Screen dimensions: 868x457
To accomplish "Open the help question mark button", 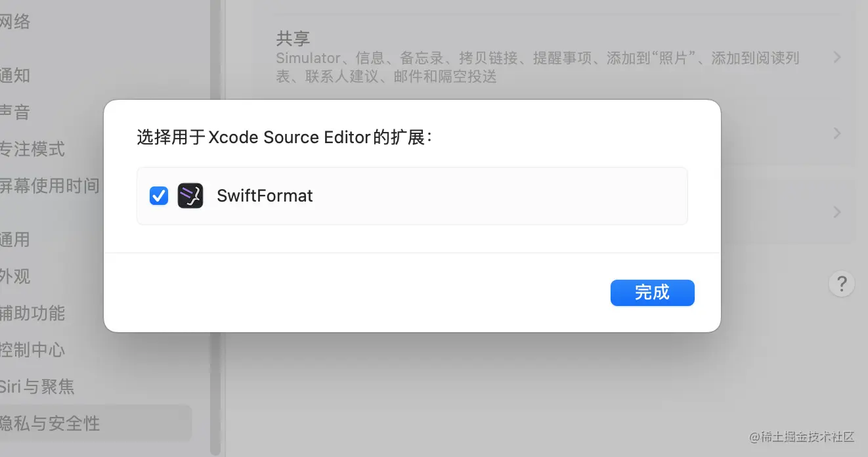I will click(x=842, y=284).
